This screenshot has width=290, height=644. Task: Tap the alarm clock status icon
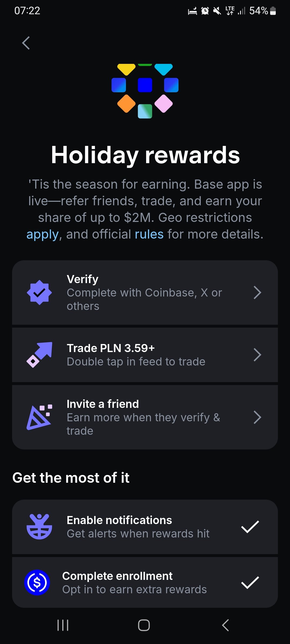(x=205, y=11)
